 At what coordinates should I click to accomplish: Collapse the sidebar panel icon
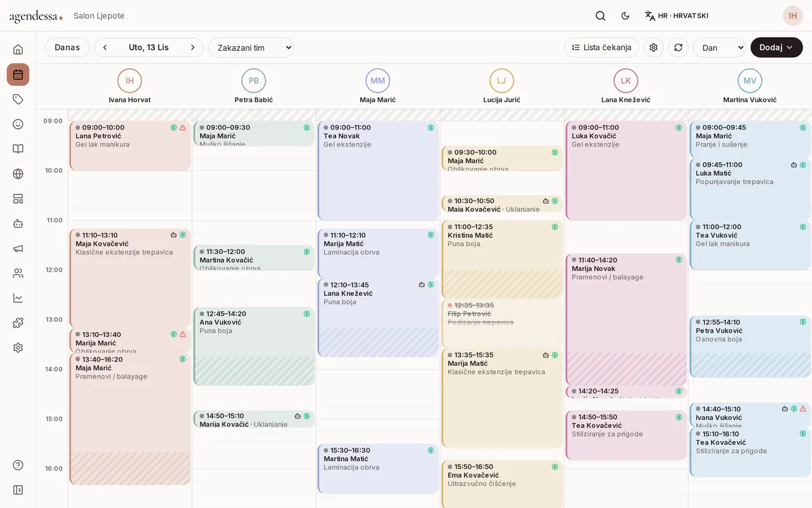point(18,490)
